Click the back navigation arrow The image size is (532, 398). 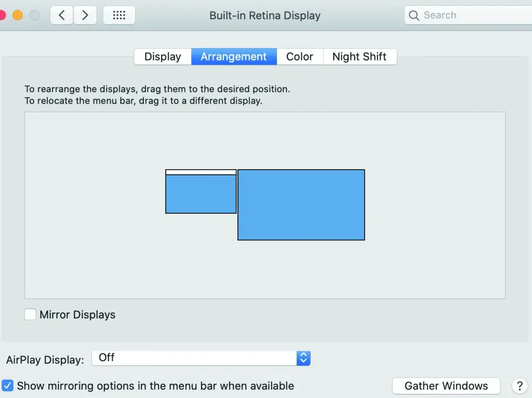62,16
